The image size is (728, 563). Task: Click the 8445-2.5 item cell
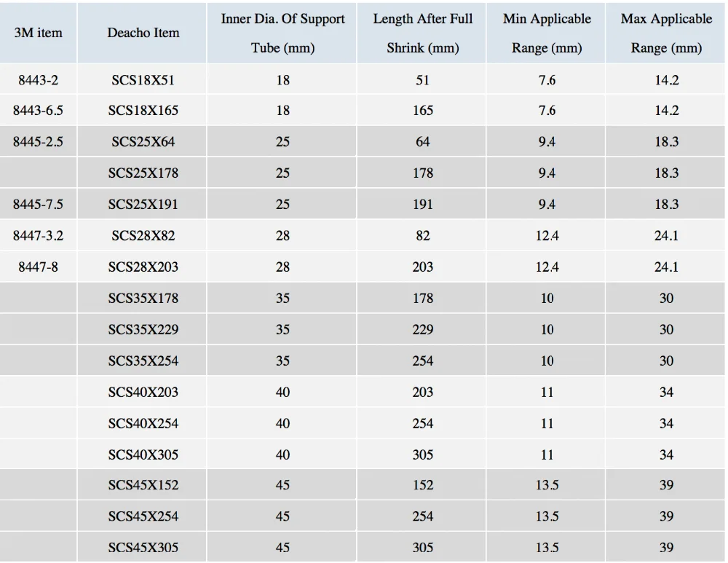39,142
